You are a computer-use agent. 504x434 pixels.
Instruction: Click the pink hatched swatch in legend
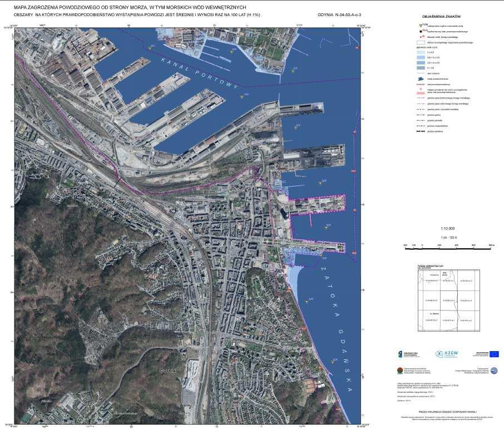(421, 93)
